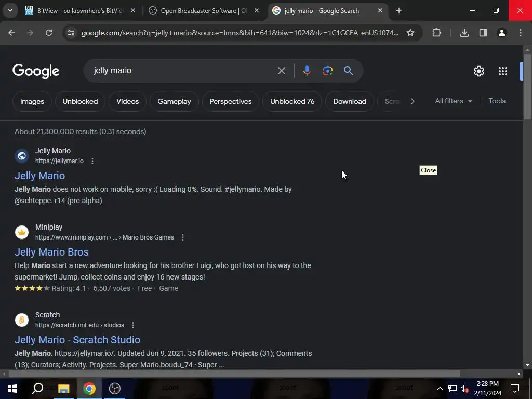Open File Explorer from taskbar
Viewport: 532px width, 399px height.
tap(63, 389)
